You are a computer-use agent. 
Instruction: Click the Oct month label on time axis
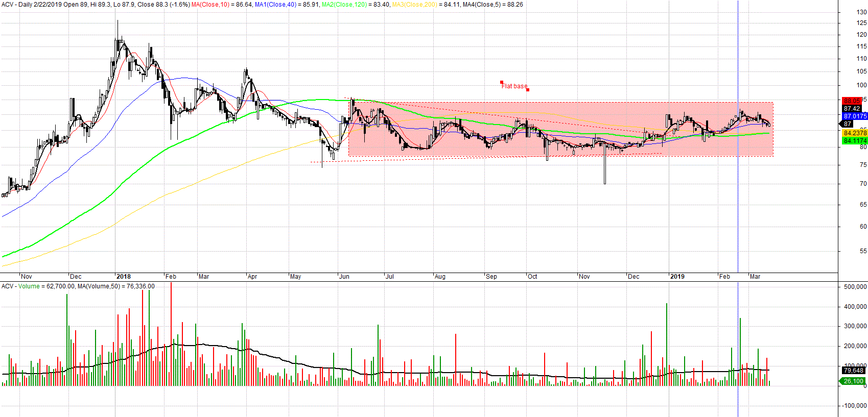tap(532, 277)
